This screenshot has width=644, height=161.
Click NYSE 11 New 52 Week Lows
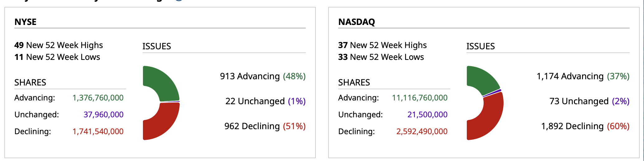[57, 57]
